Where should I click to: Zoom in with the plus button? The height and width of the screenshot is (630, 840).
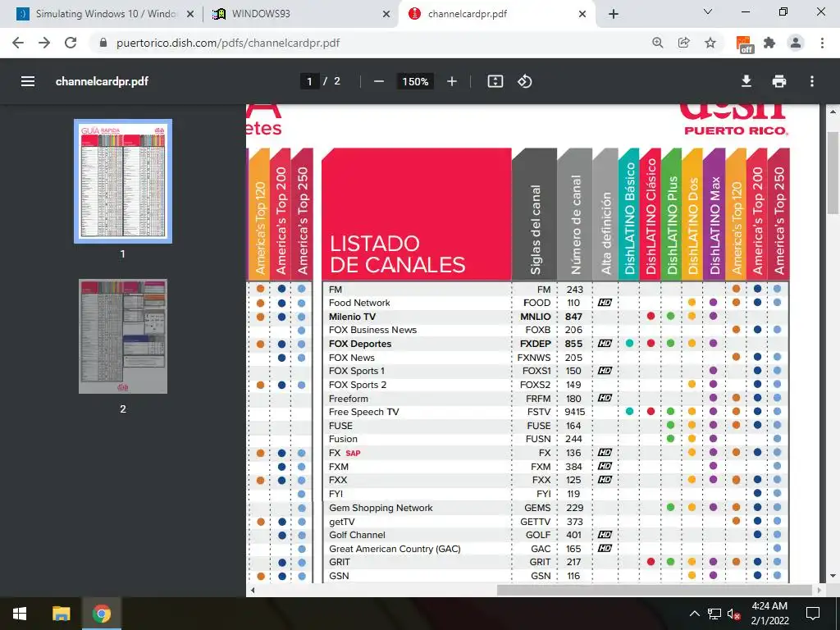(452, 81)
